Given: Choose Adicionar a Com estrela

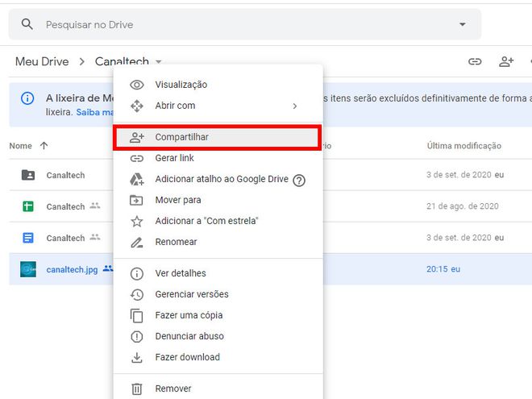Looking at the screenshot, I should pos(218,221).
